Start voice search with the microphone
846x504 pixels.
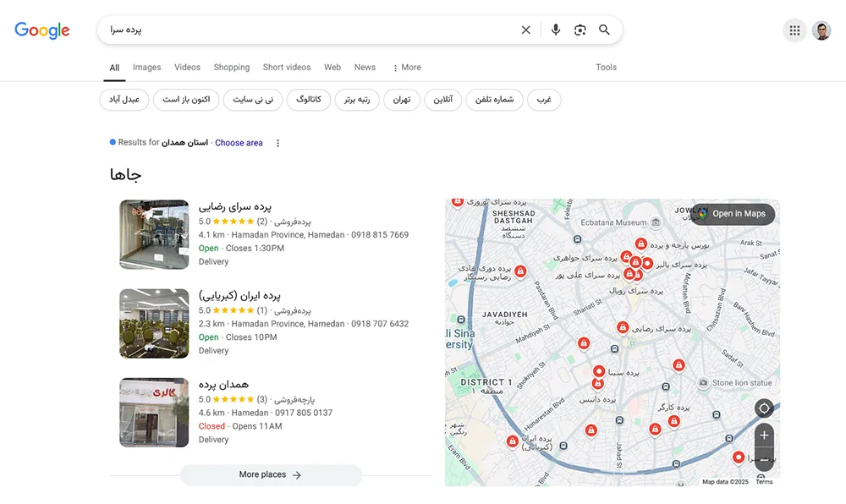555,30
